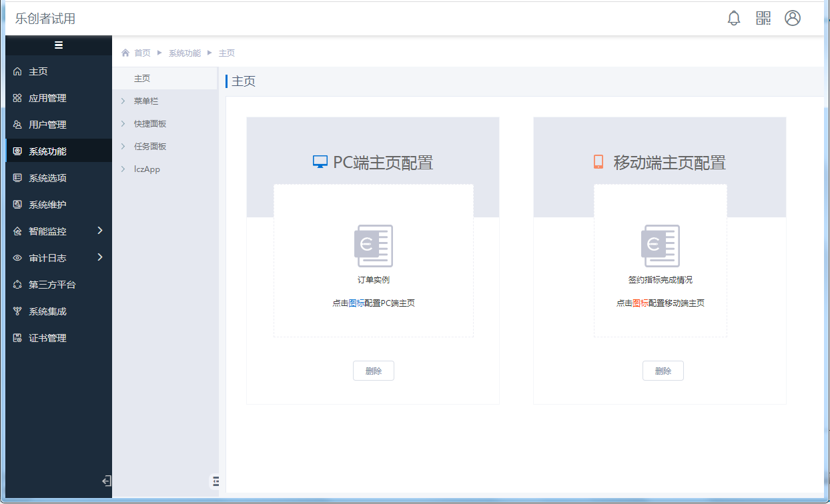Expand the lczApp tree node
Image resolution: width=830 pixels, height=504 pixels.
(123, 169)
